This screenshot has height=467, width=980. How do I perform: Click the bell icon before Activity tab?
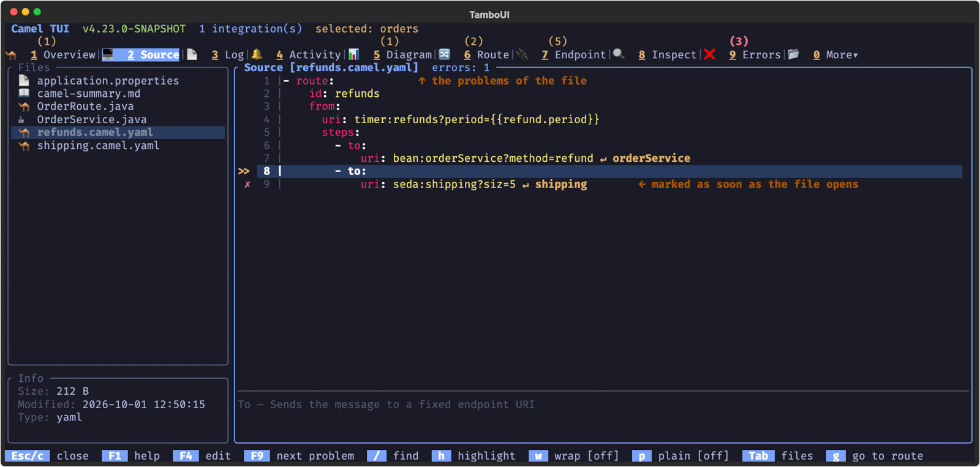point(257,55)
